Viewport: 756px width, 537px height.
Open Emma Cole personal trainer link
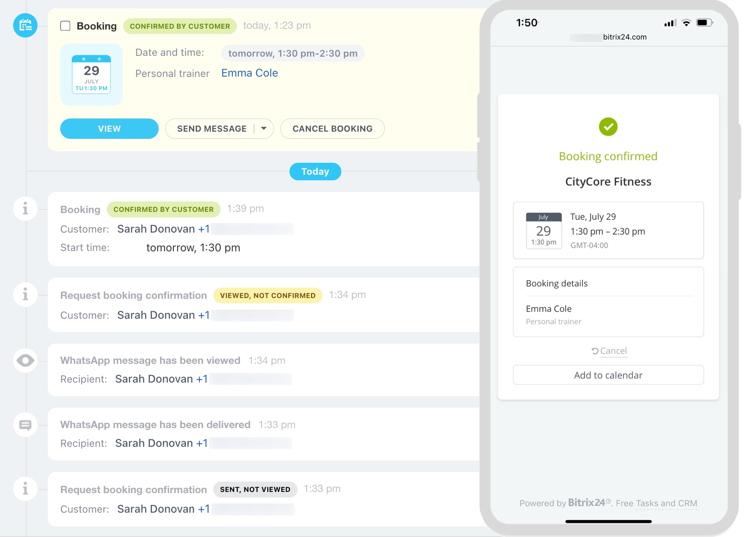[249, 73]
